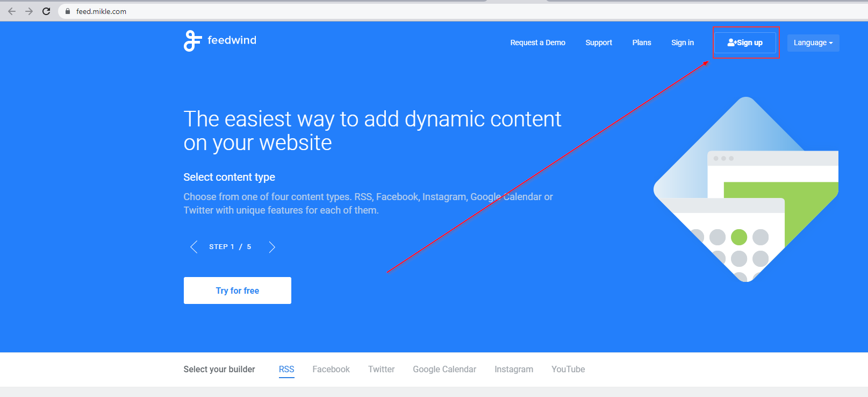Select the RSS builder tab
868x397 pixels.
pyautogui.click(x=286, y=370)
